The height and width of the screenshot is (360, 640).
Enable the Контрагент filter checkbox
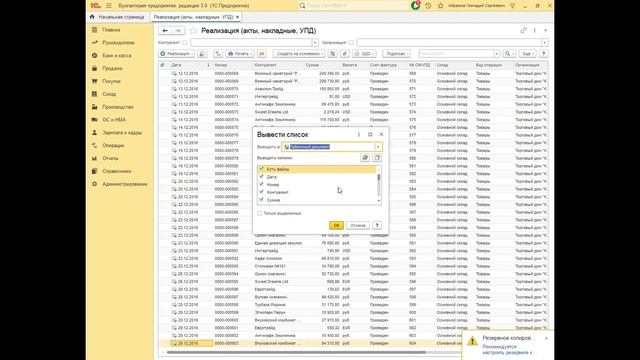184,42
